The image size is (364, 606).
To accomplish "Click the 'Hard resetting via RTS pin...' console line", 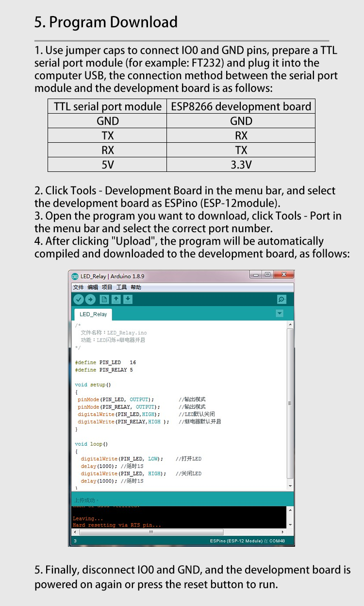I will click(116, 525).
